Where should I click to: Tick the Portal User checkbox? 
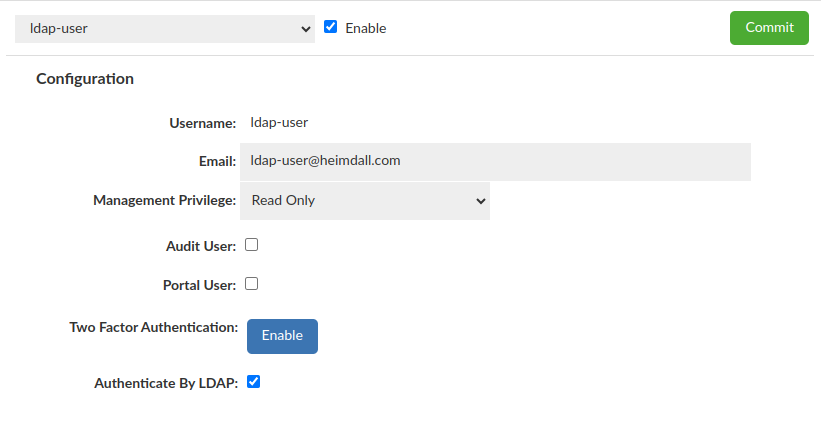[x=252, y=284]
